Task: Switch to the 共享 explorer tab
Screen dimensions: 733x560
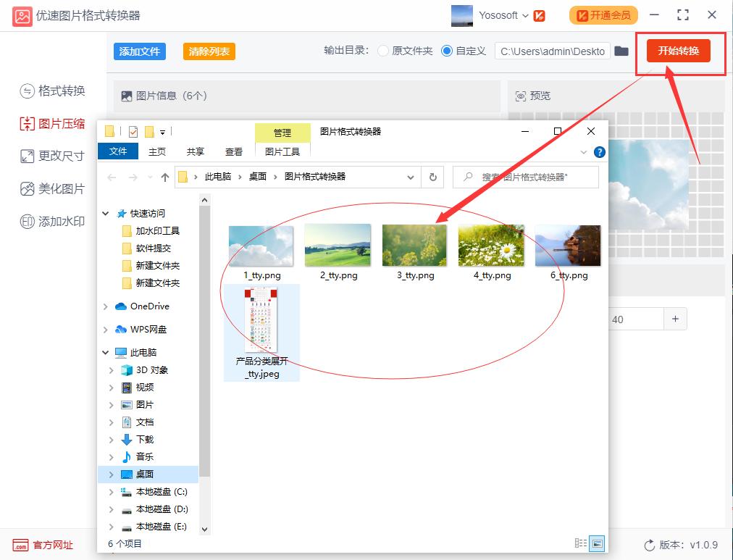Action: [195, 151]
